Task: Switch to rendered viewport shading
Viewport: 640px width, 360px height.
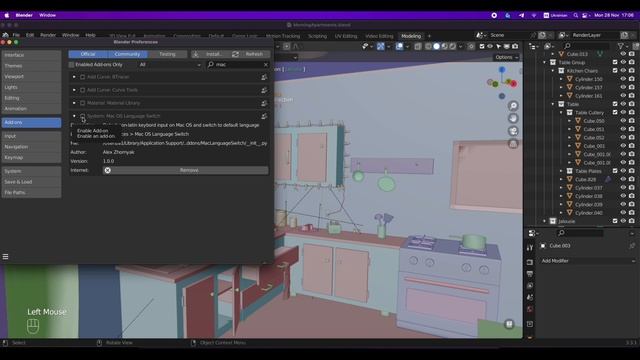Action: tap(452, 47)
